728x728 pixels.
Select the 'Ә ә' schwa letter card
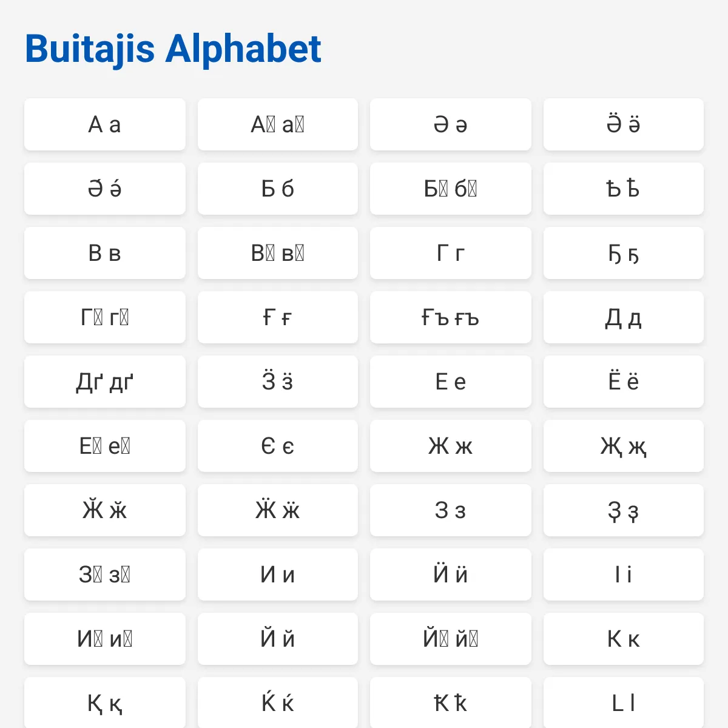click(451, 124)
